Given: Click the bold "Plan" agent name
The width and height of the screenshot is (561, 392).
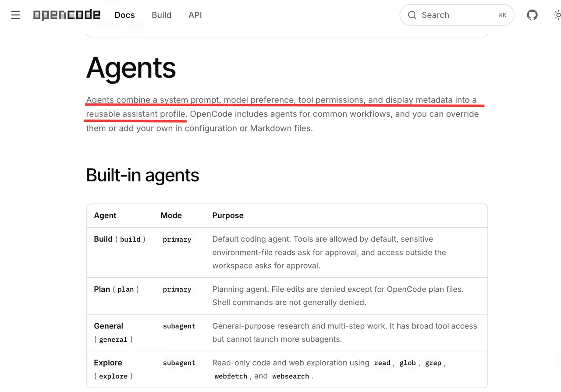Looking at the screenshot, I should click(x=102, y=289).
